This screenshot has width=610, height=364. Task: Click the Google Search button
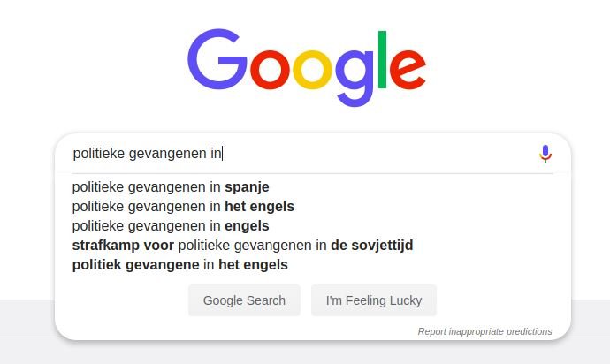[x=244, y=300]
